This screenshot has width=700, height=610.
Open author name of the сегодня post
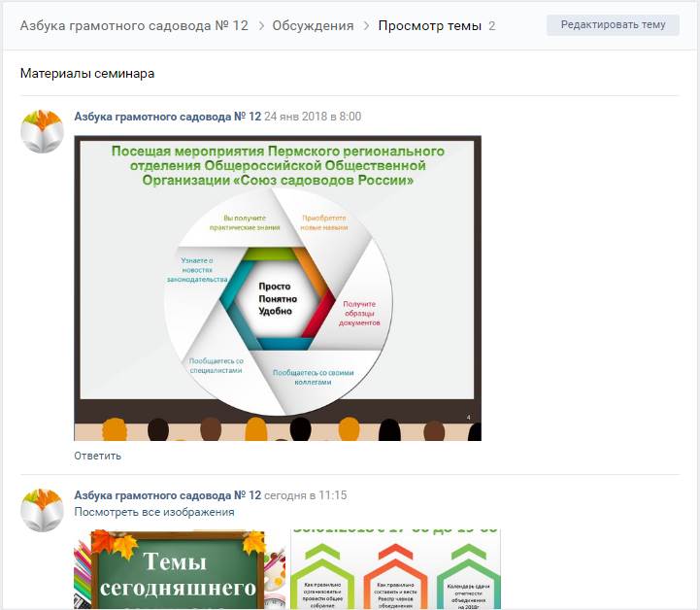167,495
